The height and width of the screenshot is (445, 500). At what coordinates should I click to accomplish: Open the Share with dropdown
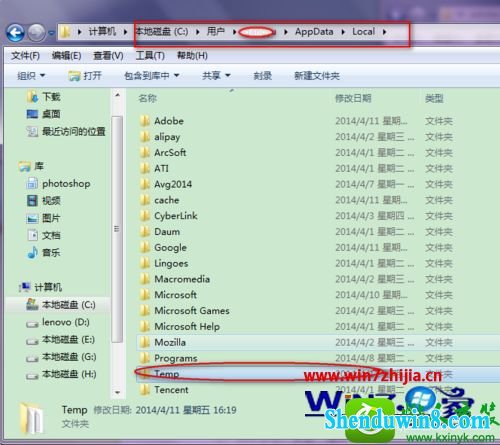pos(216,76)
